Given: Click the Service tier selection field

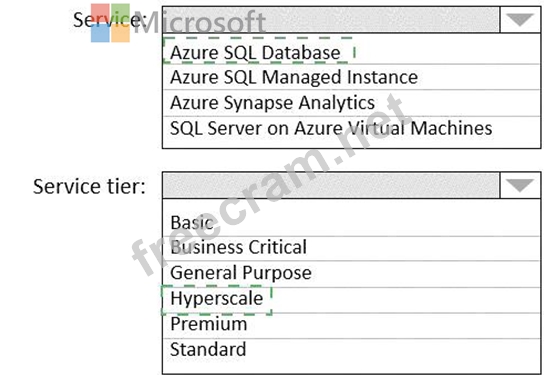Looking at the screenshot, I should 331,185.
